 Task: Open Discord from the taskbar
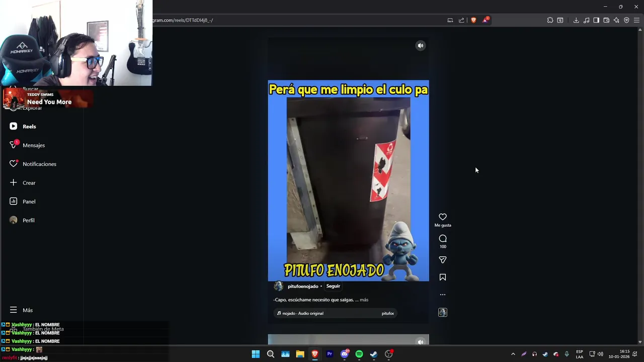pos(345,354)
